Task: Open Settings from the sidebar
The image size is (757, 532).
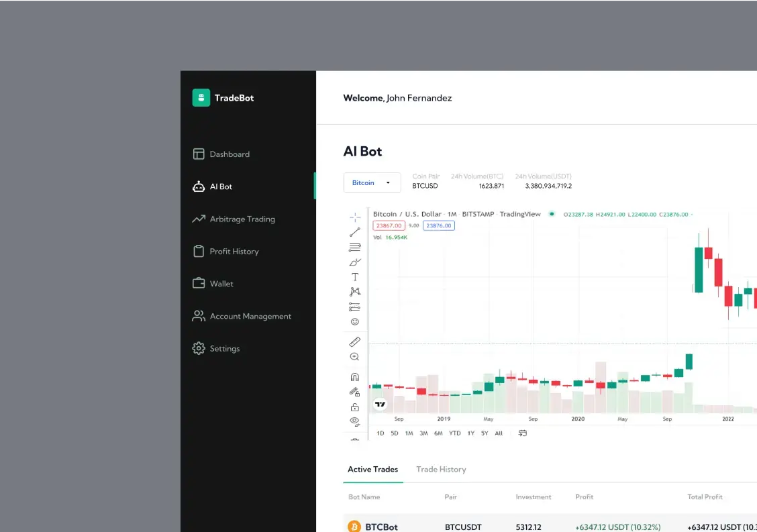Action: 216,349
